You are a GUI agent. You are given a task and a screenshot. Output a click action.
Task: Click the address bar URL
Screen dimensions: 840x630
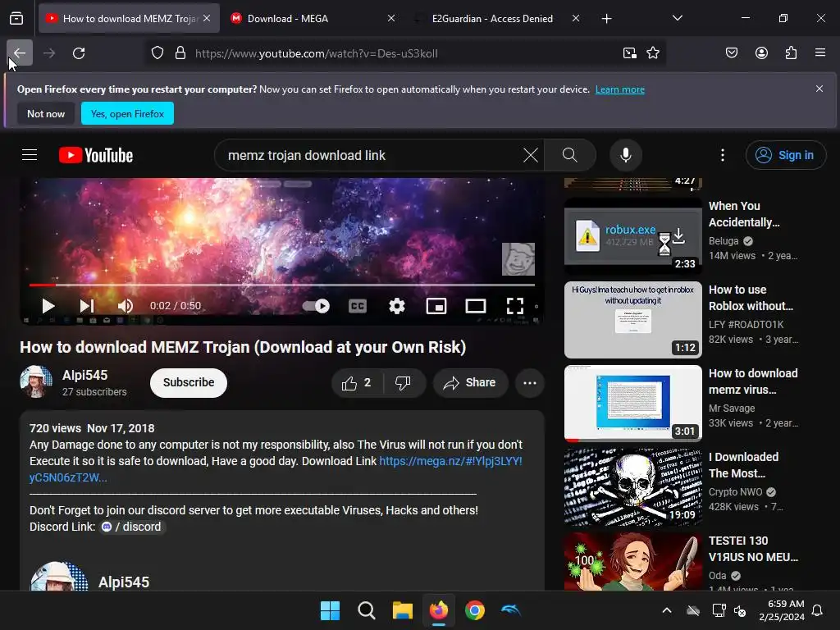click(x=316, y=53)
